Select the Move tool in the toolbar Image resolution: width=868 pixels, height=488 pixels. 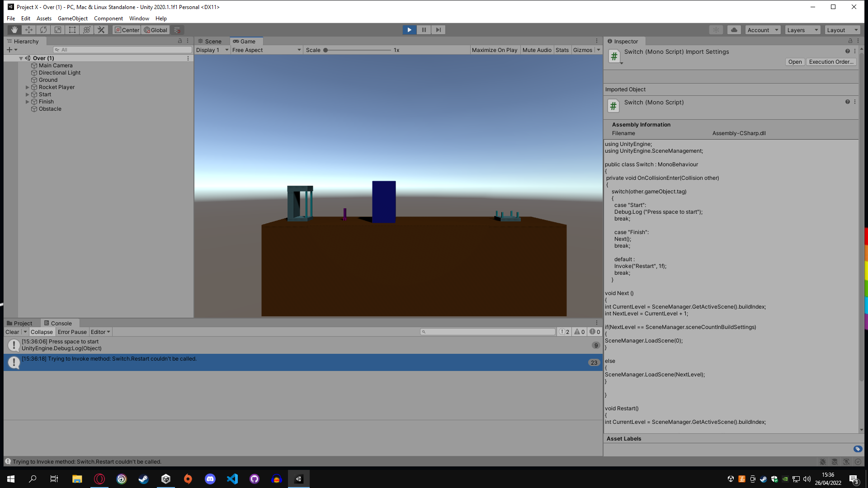(28, 29)
